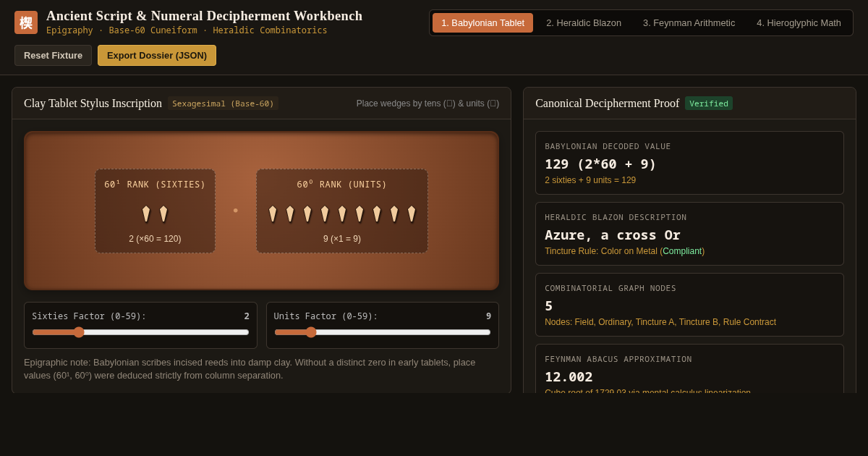Click the Reset Fixture button

click(54, 56)
